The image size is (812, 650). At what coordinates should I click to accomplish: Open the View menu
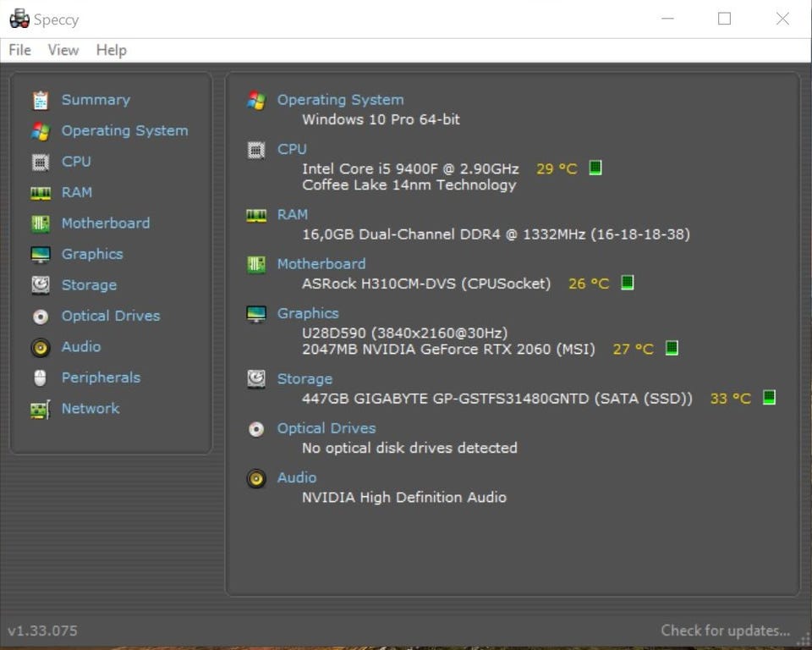(x=63, y=50)
